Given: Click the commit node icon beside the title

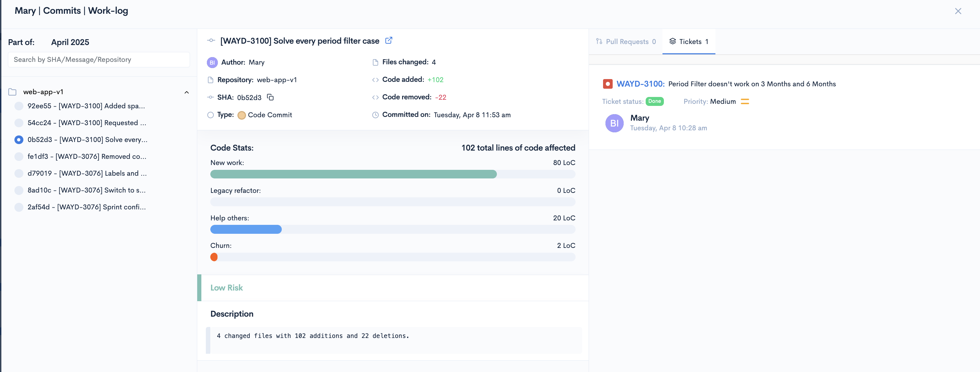Looking at the screenshot, I should coord(211,40).
